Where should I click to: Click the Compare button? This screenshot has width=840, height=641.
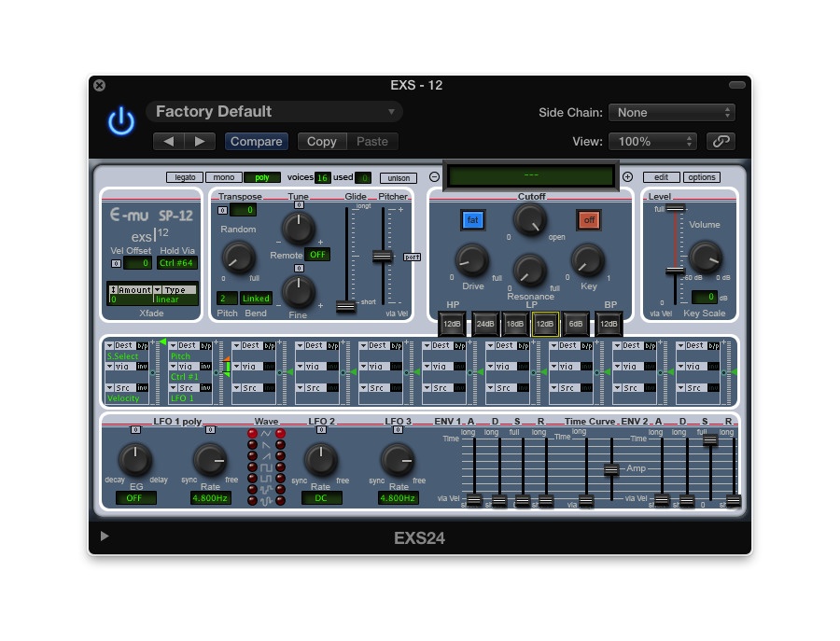click(256, 142)
